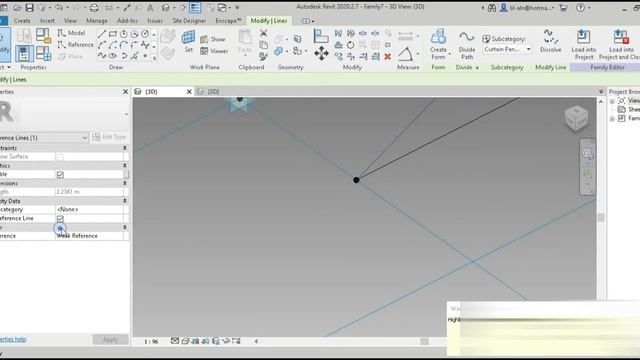Open the Create Form dropdown arrow

point(449,53)
